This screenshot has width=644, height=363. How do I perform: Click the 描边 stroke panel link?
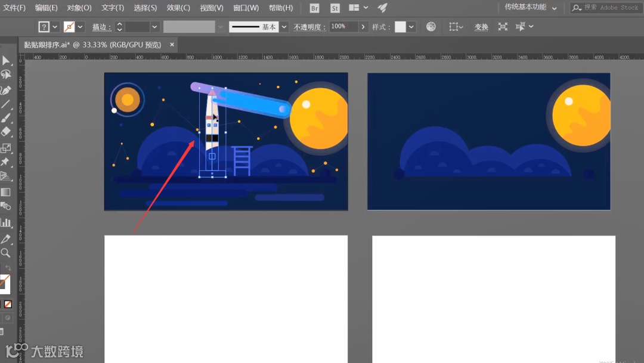click(x=101, y=27)
